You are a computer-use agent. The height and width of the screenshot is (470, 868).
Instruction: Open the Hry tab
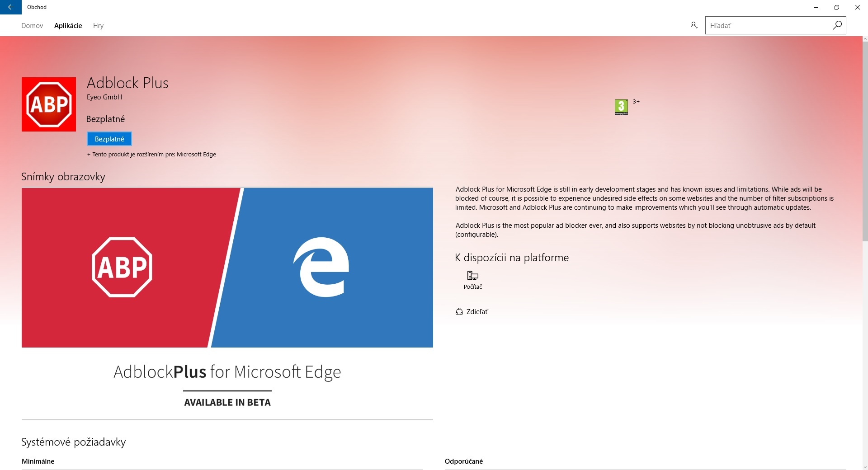(x=98, y=26)
